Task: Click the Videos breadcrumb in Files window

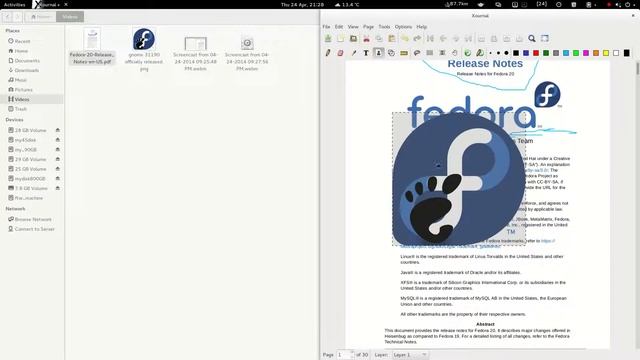Action: tap(70, 17)
